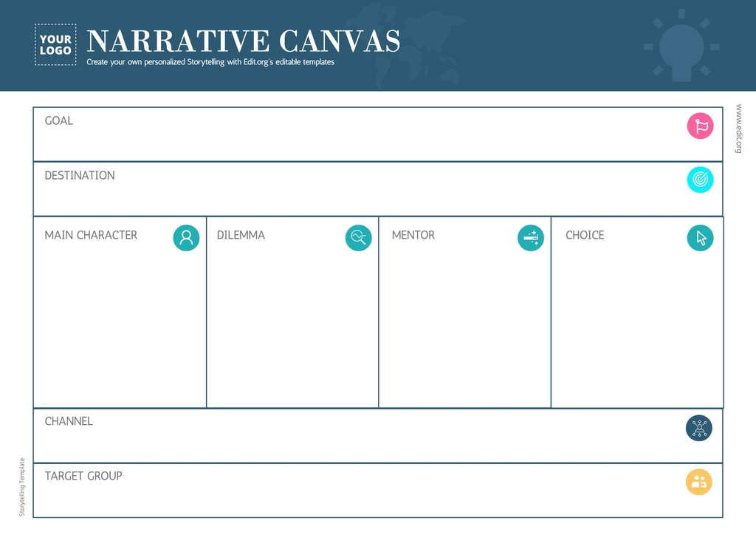
Task: Click inside the DILEMMA box body
Action: click(292, 325)
